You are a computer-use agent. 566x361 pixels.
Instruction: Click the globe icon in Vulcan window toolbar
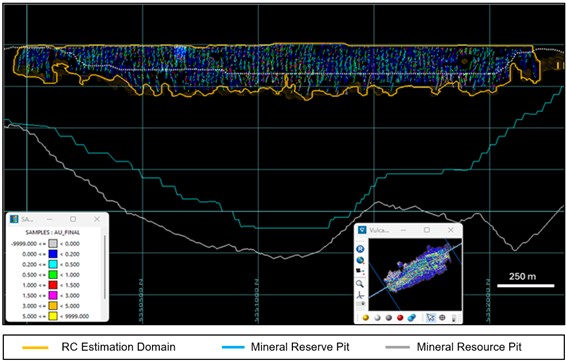(361, 260)
